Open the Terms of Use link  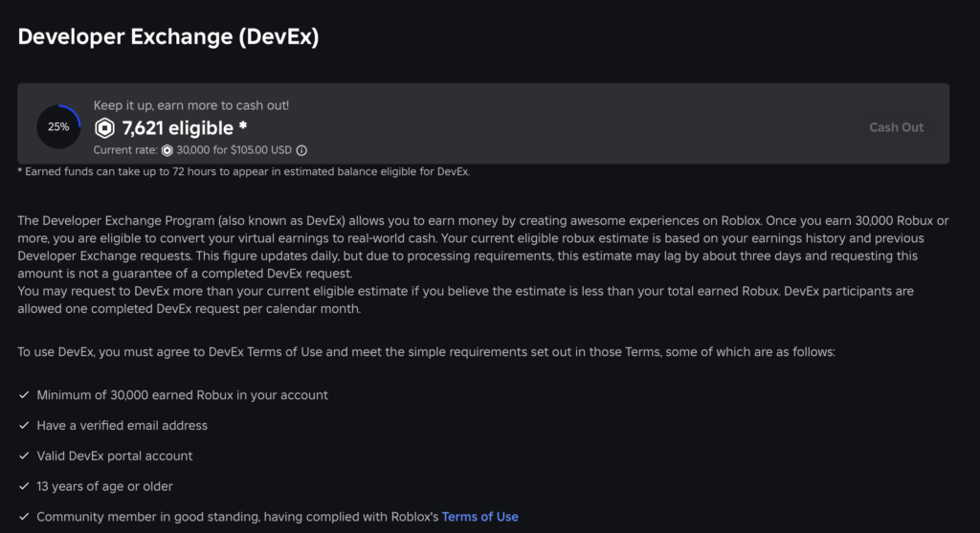click(480, 517)
